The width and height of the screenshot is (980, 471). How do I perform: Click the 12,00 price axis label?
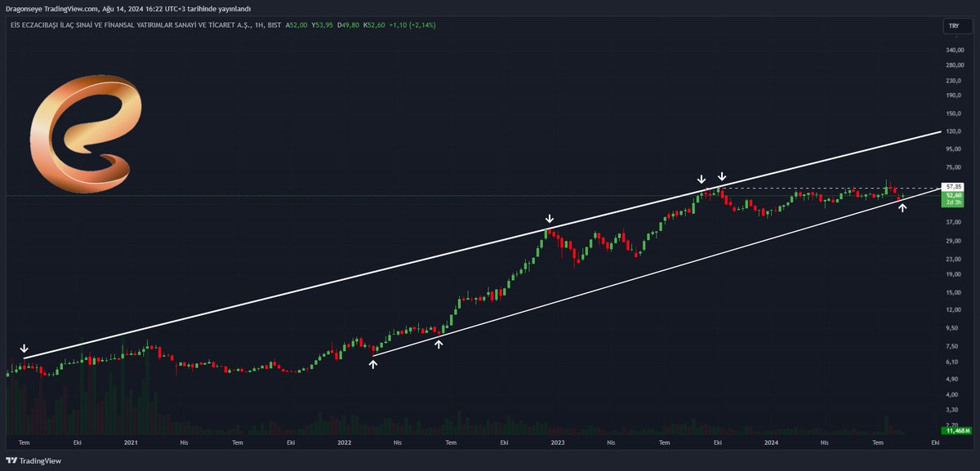[x=954, y=309]
